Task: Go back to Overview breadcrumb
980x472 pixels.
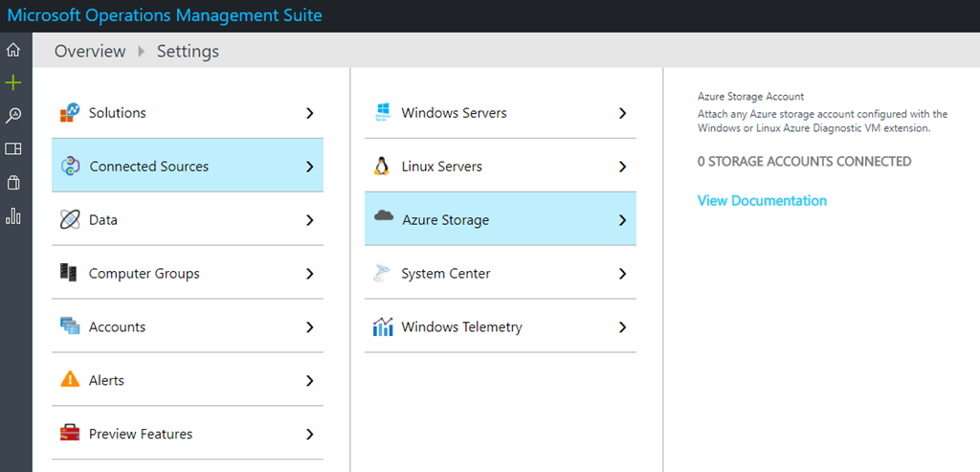Action: pos(90,52)
